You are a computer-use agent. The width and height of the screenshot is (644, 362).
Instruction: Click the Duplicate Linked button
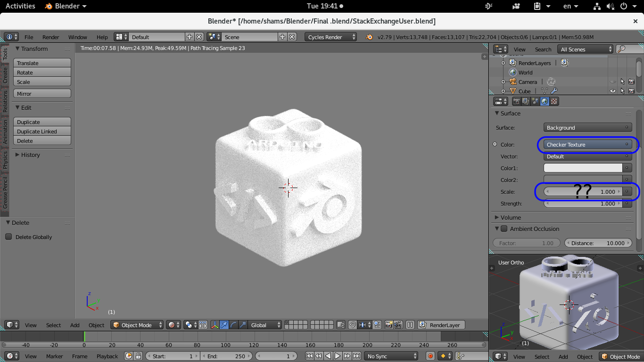(42, 131)
